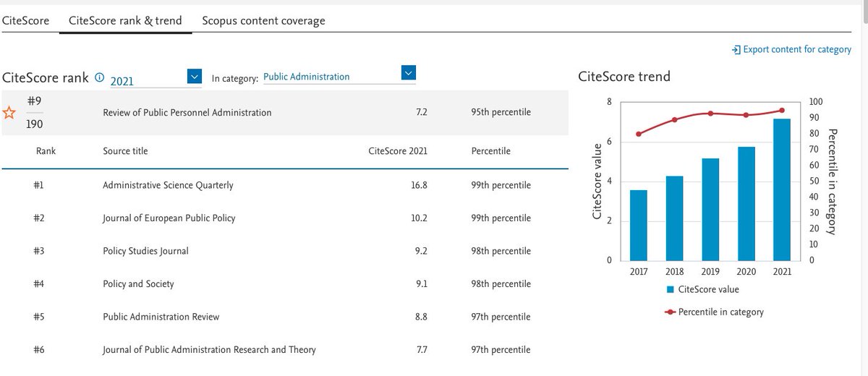Click the export icon beside Export content
Image resolution: width=868 pixels, height=376 pixels.
pyautogui.click(x=736, y=49)
